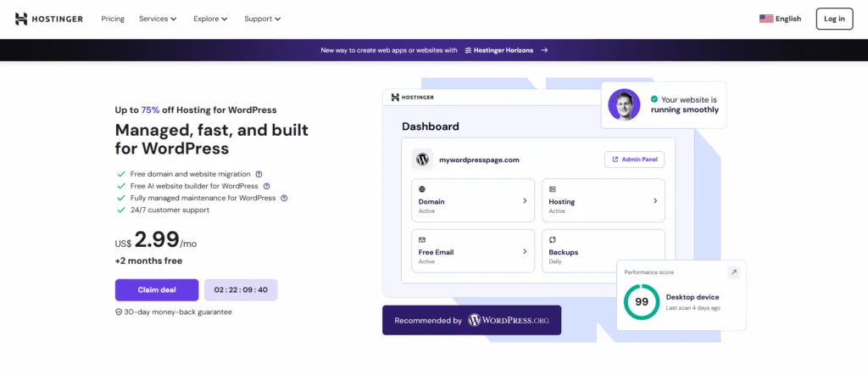The height and width of the screenshot is (376, 868).
Task: Click the user avatar photo
Action: tap(624, 104)
